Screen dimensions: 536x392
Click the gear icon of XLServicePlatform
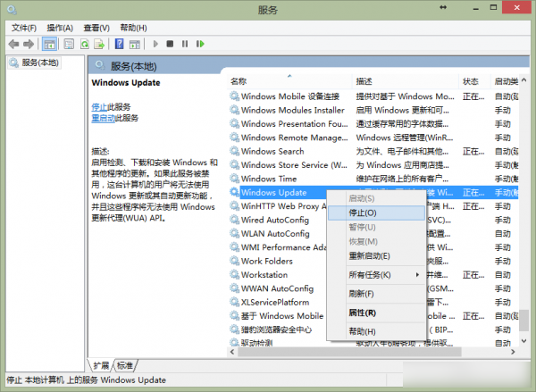click(234, 302)
